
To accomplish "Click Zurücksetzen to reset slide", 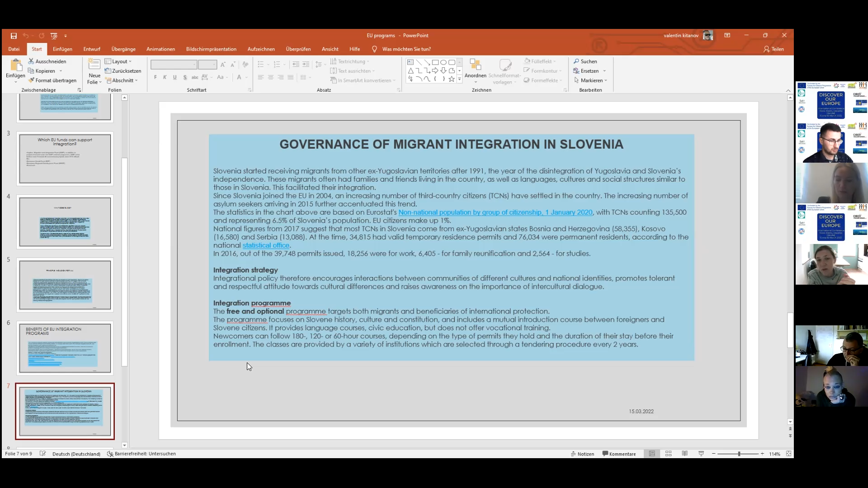I will 123,71.
